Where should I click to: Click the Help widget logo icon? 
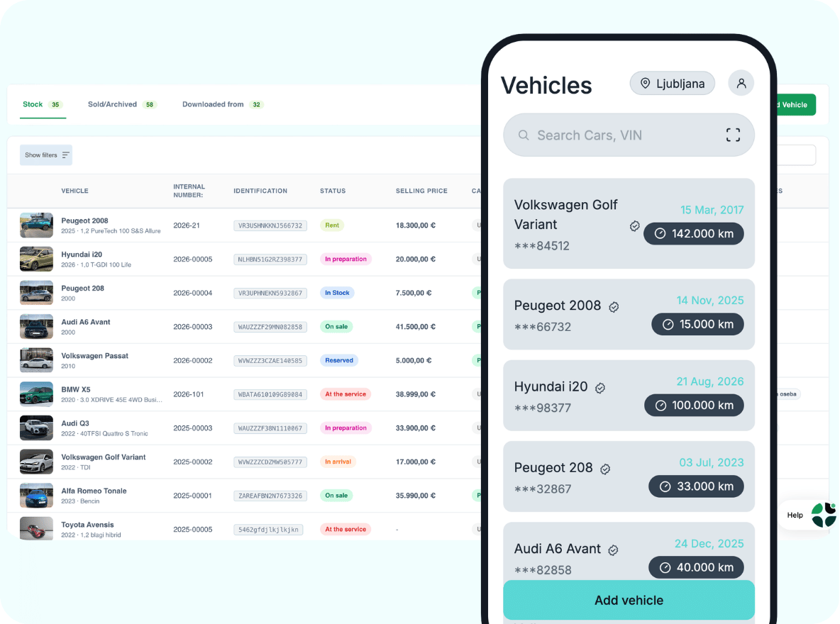click(824, 515)
